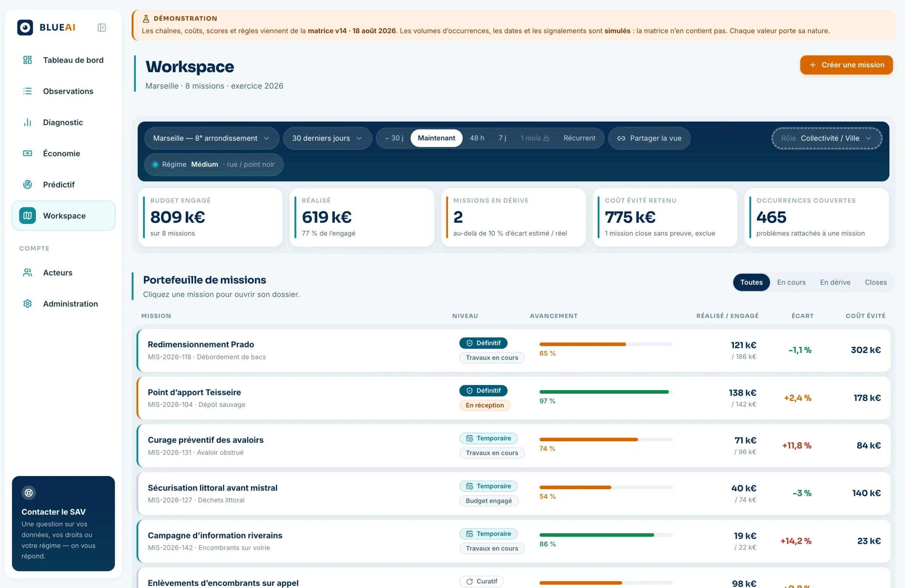Collapse the sidebar with the panel icon

click(101, 28)
